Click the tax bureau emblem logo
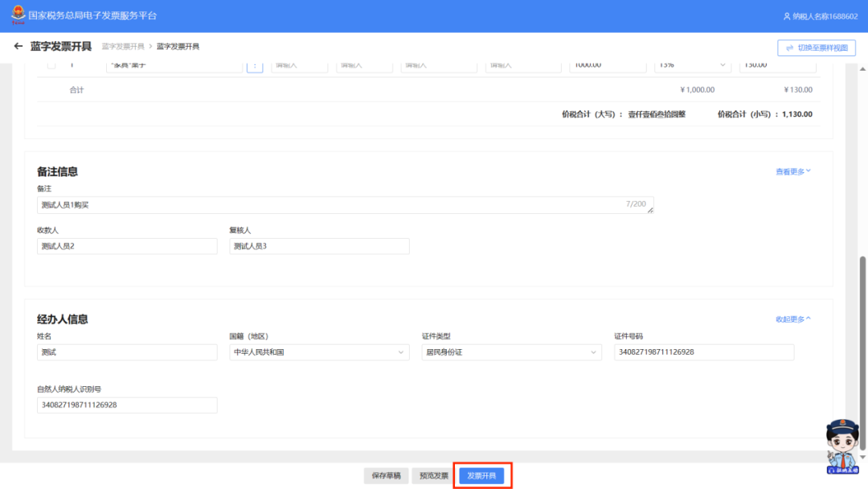 pyautogui.click(x=18, y=15)
